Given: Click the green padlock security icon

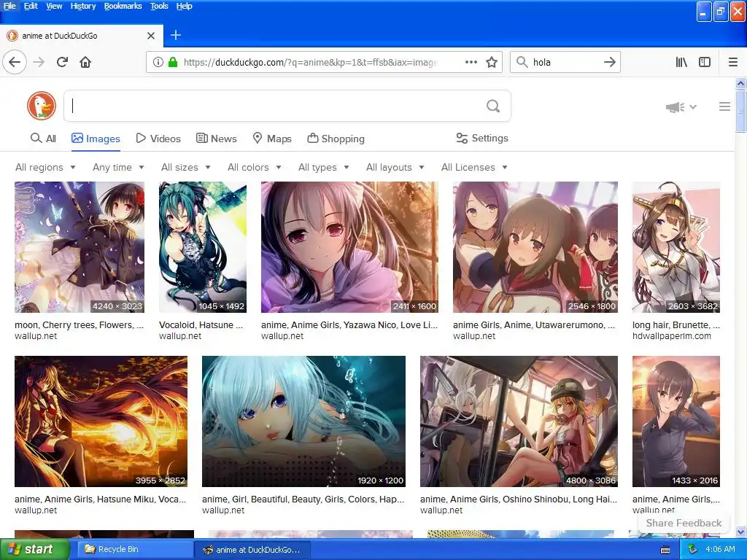Looking at the screenshot, I should click(173, 62).
